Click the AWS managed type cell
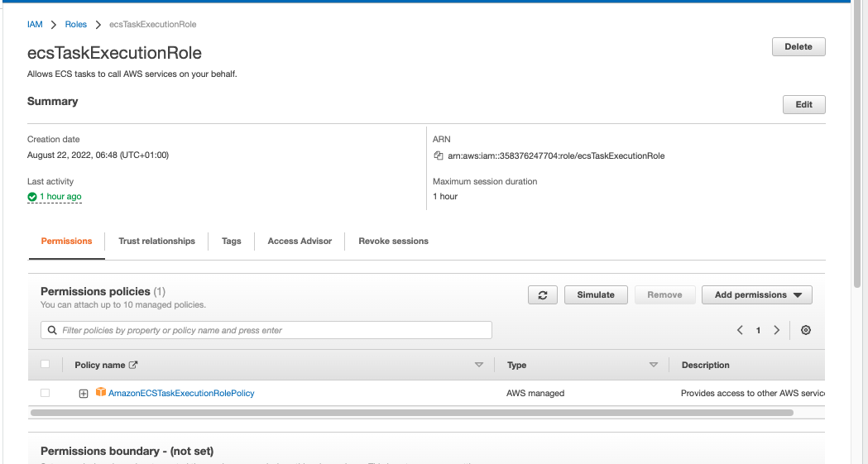Viewport: 868px width, 464px height. [x=535, y=393]
